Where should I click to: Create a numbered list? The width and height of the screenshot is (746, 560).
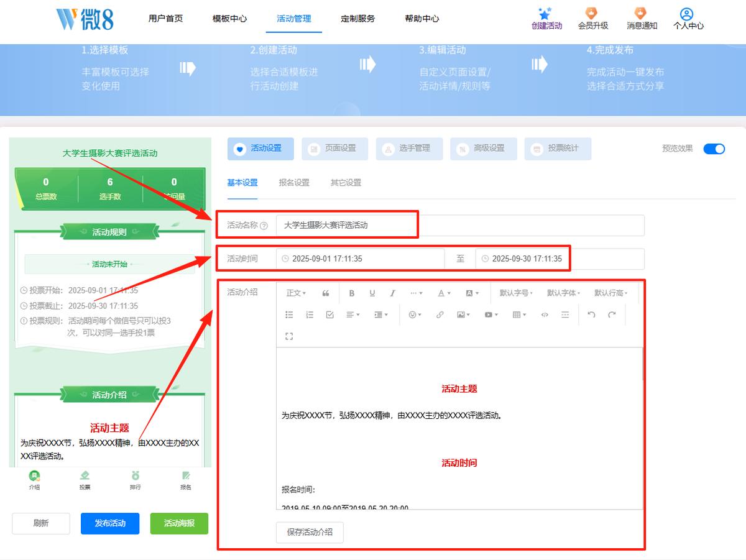coord(310,315)
